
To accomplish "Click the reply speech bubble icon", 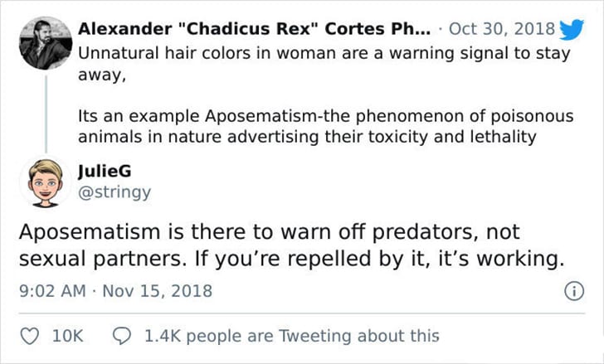I will click(x=122, y=336).
